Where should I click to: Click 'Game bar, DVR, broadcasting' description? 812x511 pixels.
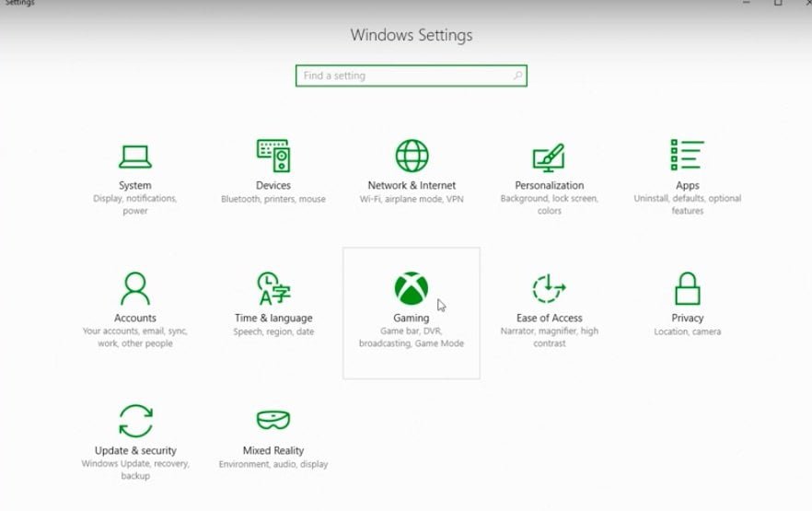[x=412, y=337]
